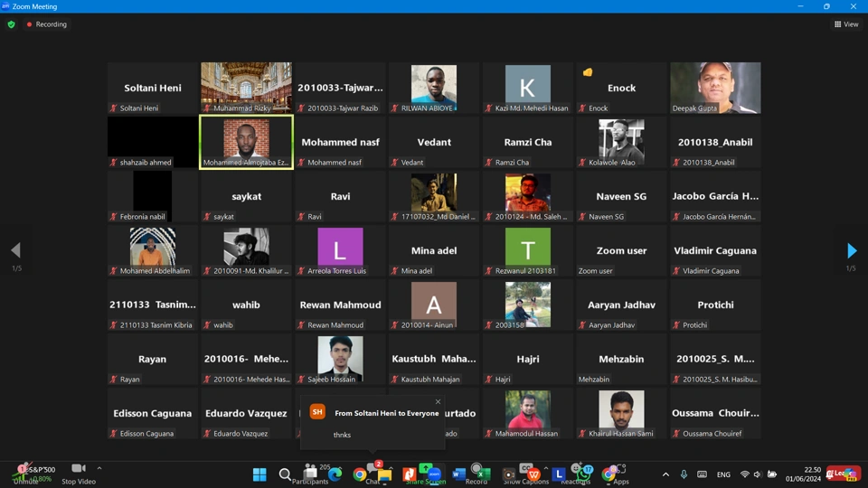Open Microsoft Word from taskbar
Screen dimensions: 868x488
(459, 474)
